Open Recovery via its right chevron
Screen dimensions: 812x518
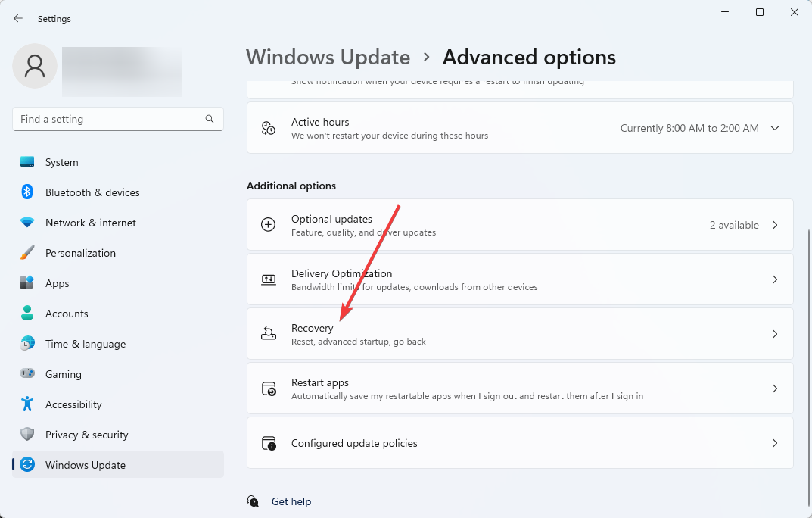pos(775,334)
